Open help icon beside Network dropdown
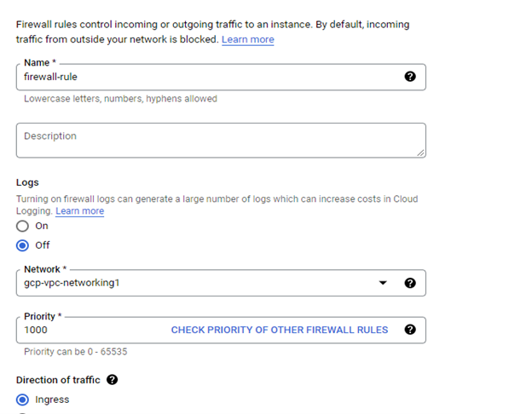Viewport: 532px width, 414px height. pos(410,283)
